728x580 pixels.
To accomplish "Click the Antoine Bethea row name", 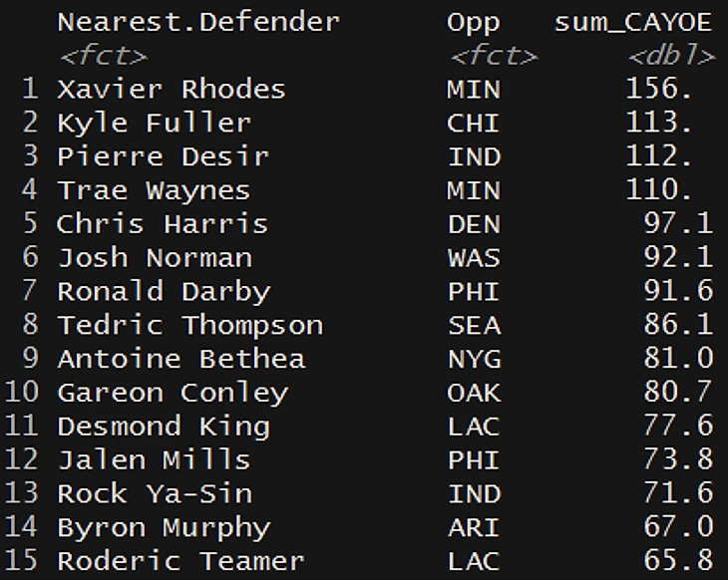I will (181, 359).
